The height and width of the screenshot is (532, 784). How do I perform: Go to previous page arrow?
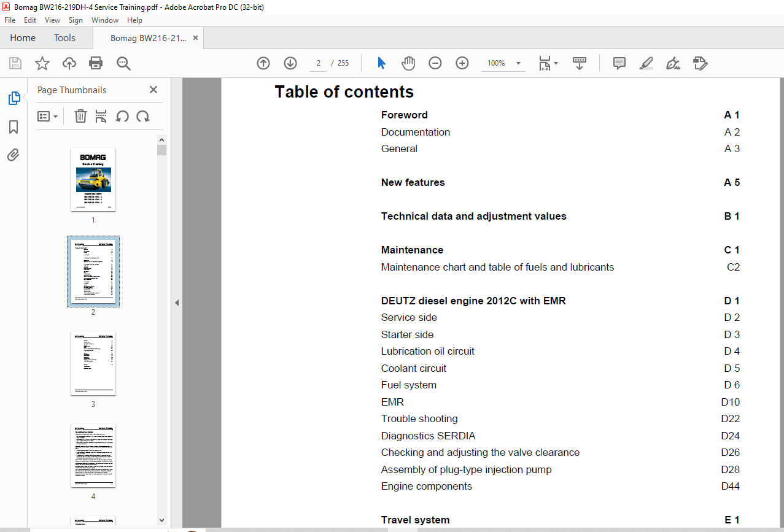(263, 63)
